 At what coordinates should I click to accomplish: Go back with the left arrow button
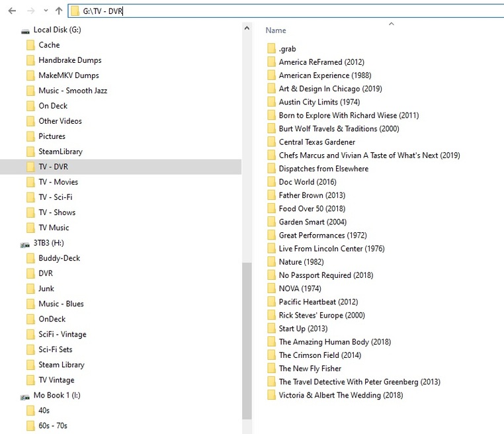(12, 11)
